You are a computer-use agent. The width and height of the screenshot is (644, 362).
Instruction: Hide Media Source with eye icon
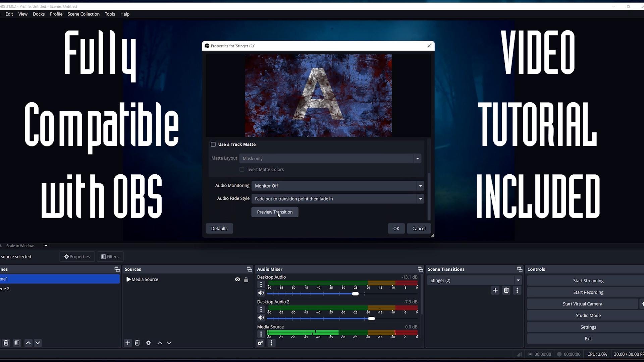[x=237, y=279]
